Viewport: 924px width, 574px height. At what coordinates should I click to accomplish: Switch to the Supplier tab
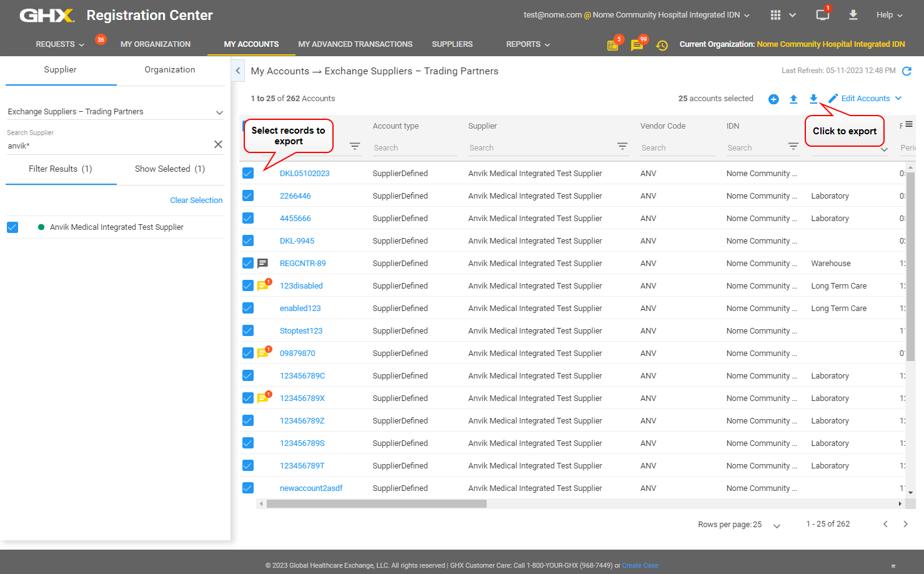click(x=61, y=70)
